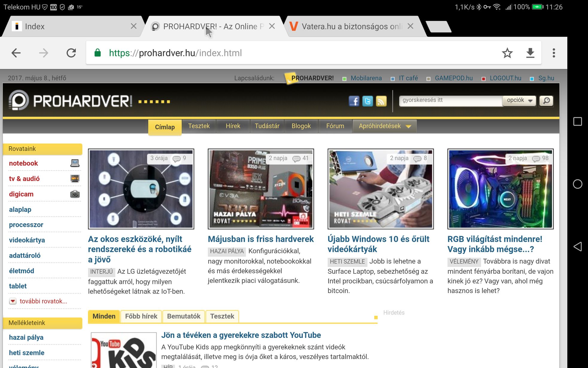588x368 pixels.
Task: Open the IT café link
Action: click(408, 78)
